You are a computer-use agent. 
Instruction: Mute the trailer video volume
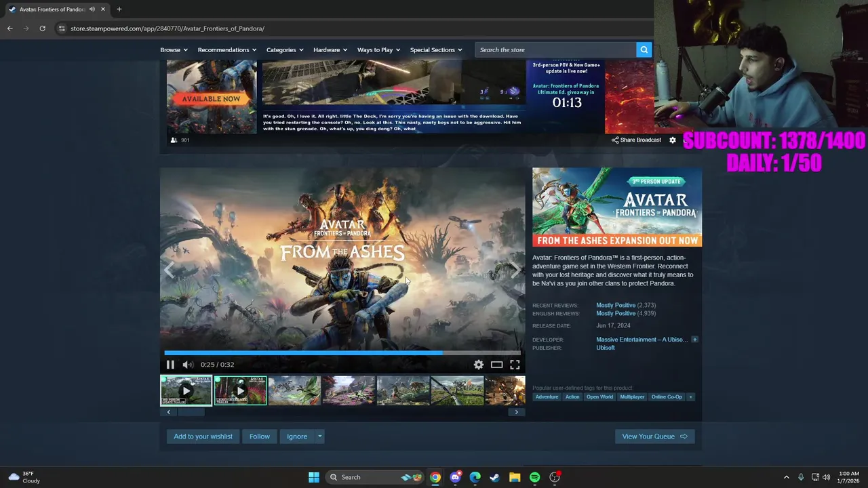coord(188,365)
